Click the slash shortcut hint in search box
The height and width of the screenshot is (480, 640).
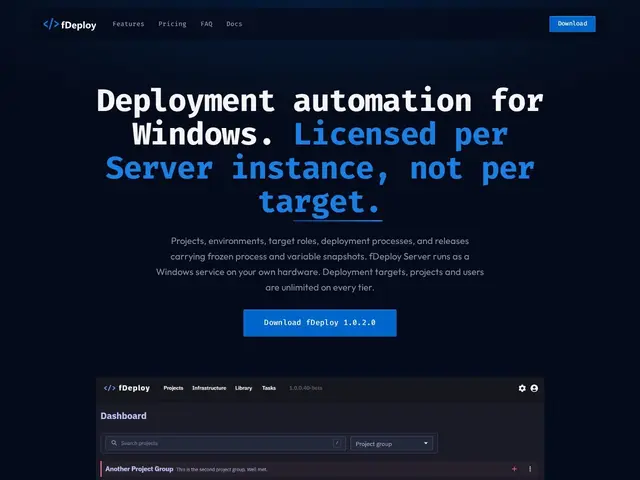tap(337, 443)
